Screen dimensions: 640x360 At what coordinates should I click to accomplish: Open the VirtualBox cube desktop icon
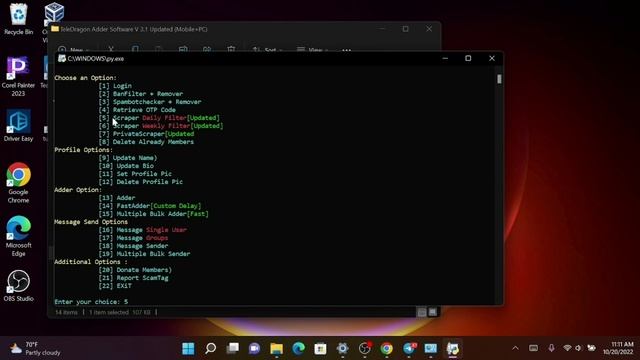pos(54,12)
